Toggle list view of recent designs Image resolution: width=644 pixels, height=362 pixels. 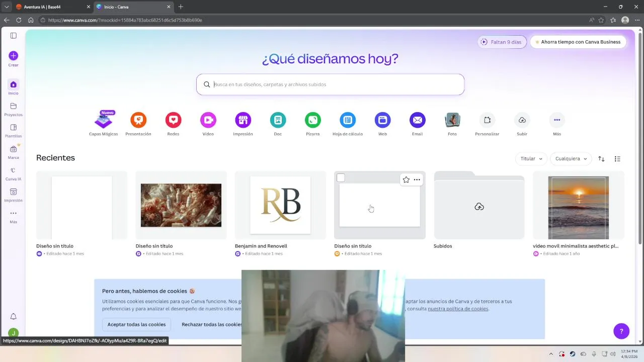617,159
